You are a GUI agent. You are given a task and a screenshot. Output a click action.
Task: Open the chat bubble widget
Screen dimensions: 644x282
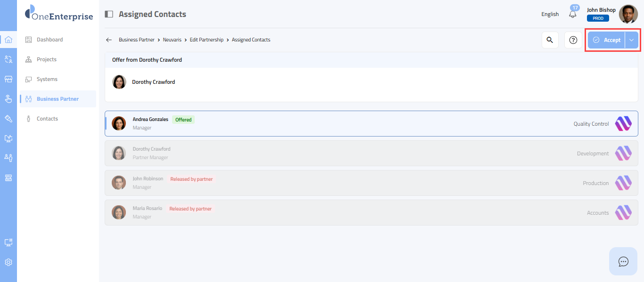click(x=623, y=261)
